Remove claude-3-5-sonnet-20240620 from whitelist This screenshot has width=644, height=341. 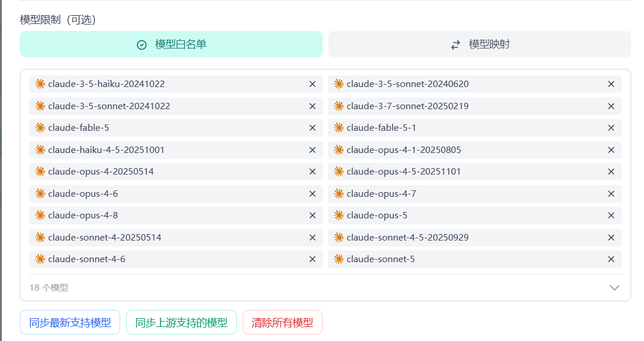click(611, 84)
